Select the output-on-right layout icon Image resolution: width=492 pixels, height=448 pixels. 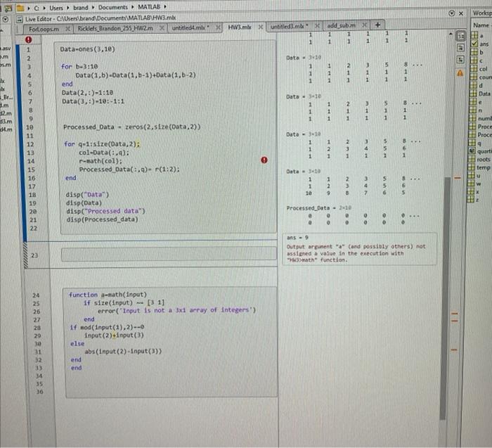(x=462, y=35)
